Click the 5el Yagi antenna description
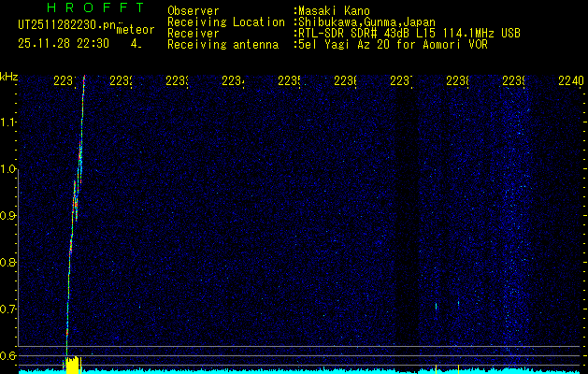Image resolution: width=588 pixels, height=374 pixels. tap(393, 45)
